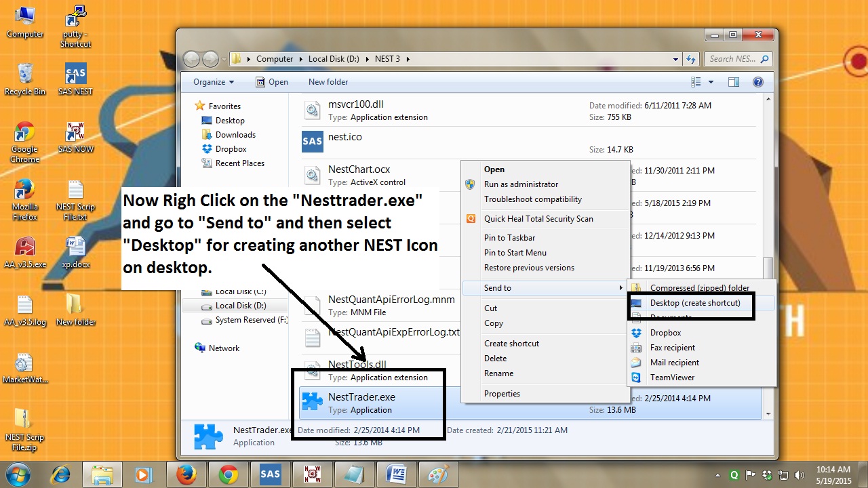Viewport: 868px width, 488px height.
Task: Open the change view options dropdown arrow
Action: (x=711, y=82)
